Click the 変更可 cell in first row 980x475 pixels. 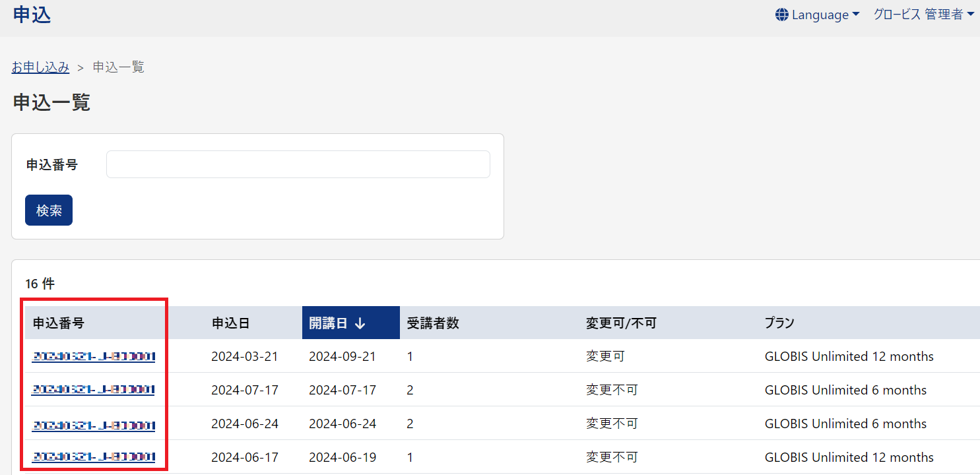coord(605,356)
